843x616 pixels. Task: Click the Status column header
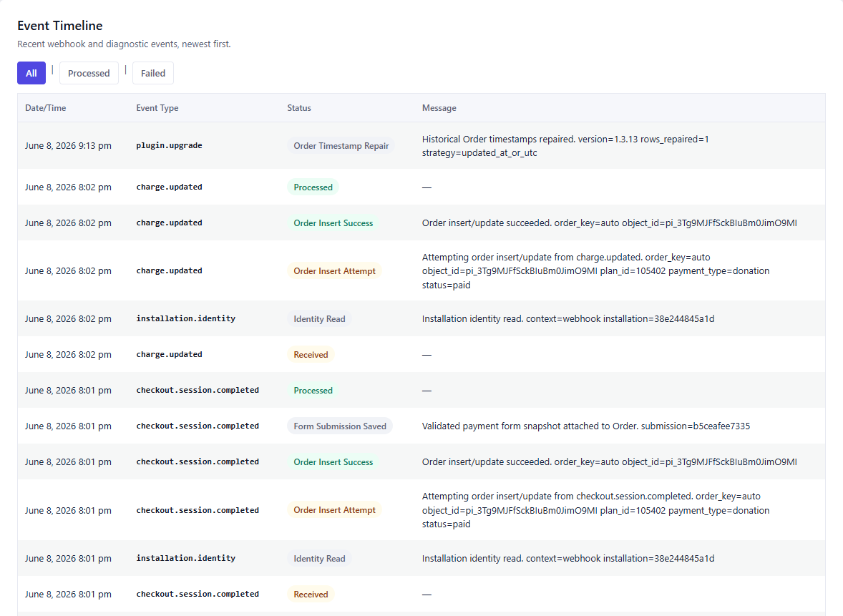click(x=299, y=108)
